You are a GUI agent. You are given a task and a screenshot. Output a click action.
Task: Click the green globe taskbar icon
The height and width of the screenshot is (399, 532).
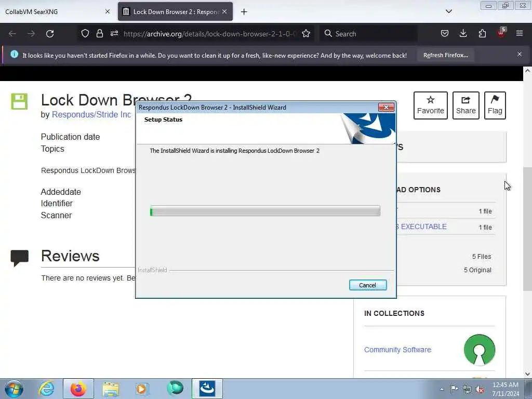[x=175, y=388]
